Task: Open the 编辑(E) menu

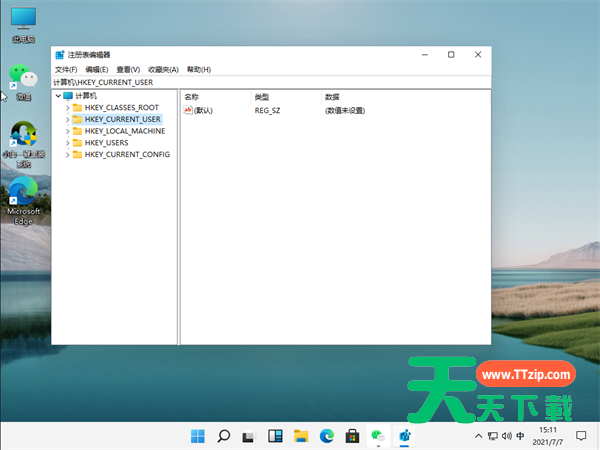Action: 97,69
